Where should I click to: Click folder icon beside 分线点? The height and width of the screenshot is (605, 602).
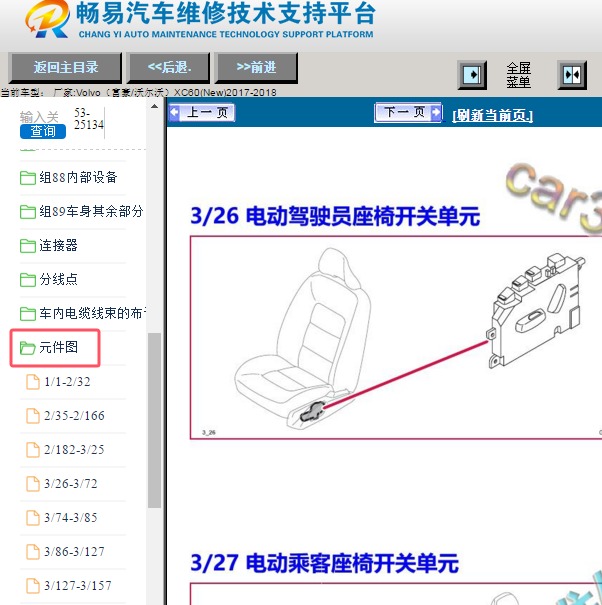(28, 280)
